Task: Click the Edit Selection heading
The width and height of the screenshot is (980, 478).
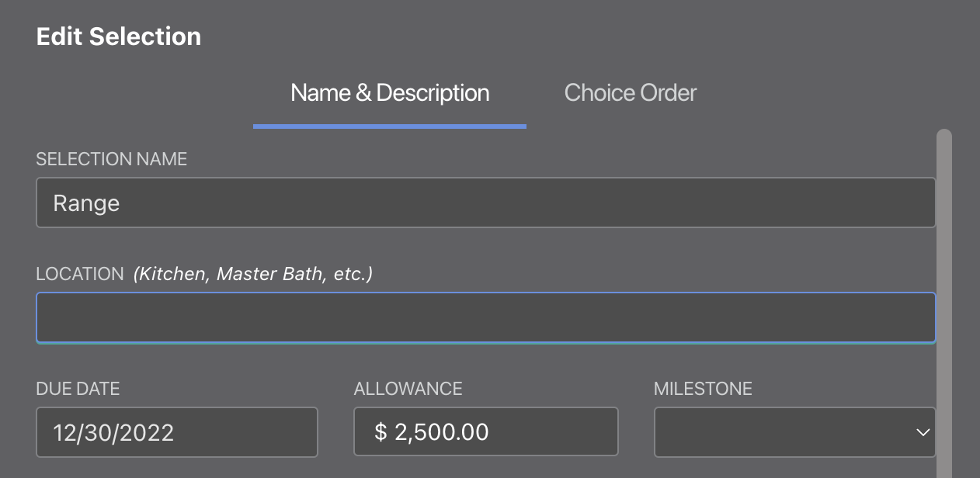Action: click(x=119, y=36)
